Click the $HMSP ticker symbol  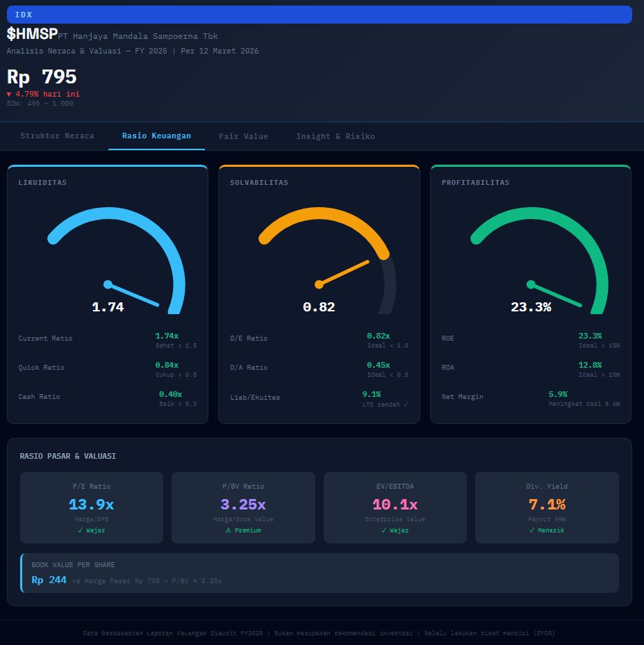[32, 34]
